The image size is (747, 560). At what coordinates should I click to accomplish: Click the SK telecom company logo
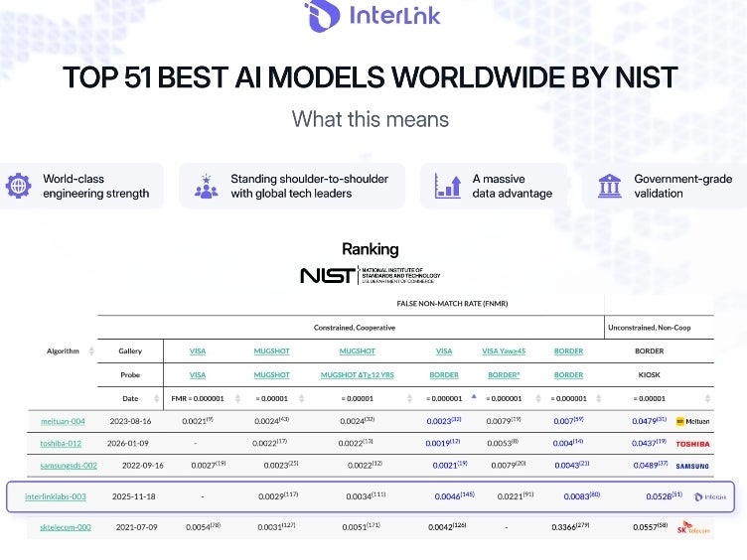click(693, 527)
